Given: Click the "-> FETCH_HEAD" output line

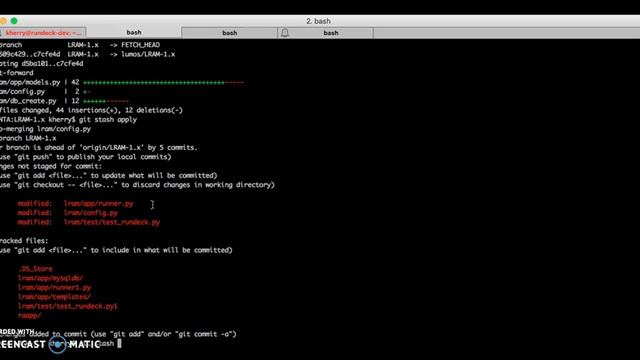Looking at the screenshot, I should pyautogui.click(x=80, y=45).
